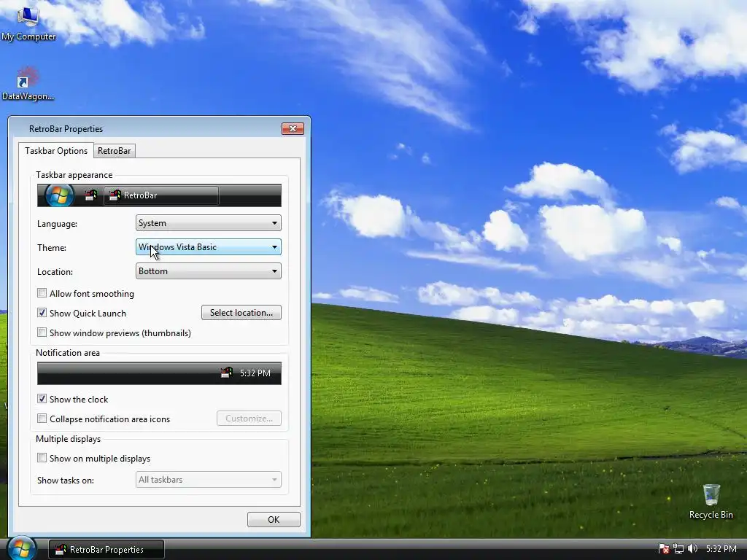Image resolution: width=747 pixels, height=560 pixels.
Task: Click RetroBar Properties taskbar button
Action: tap(107, 550)
